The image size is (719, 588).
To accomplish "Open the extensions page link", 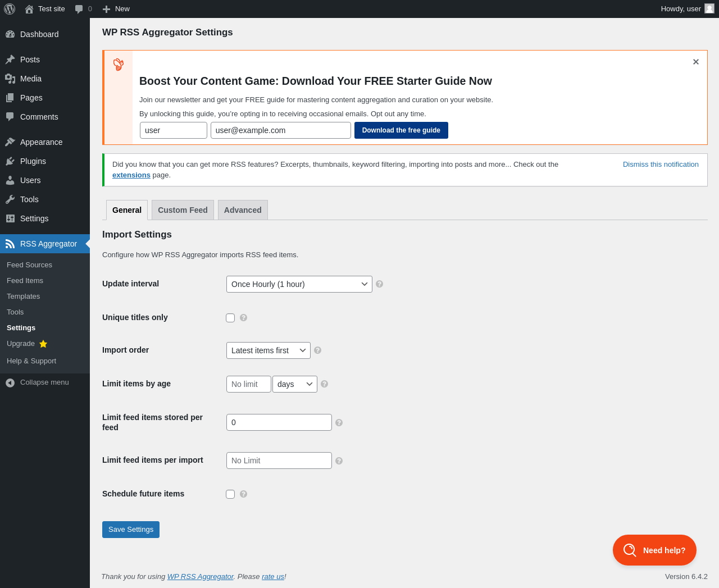I will click(131, 175).
